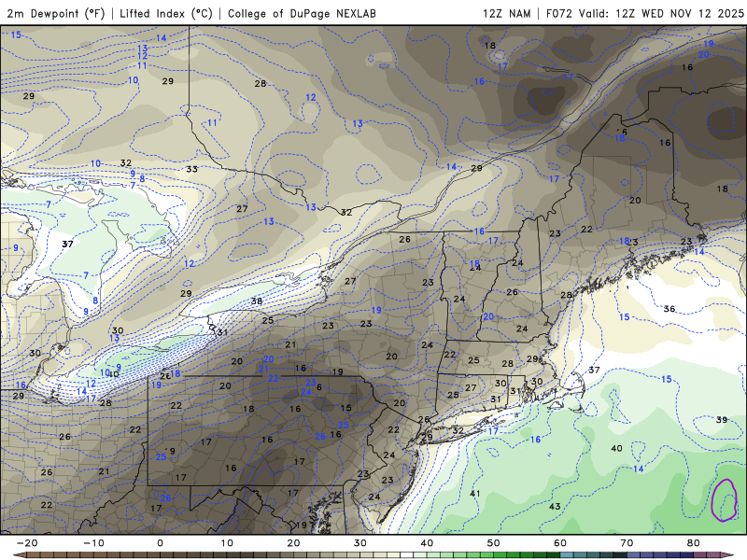Click the "College of DuPage NEXLAB" label
This screenshot has width=747, height=560.
click(x=302, y=13)
